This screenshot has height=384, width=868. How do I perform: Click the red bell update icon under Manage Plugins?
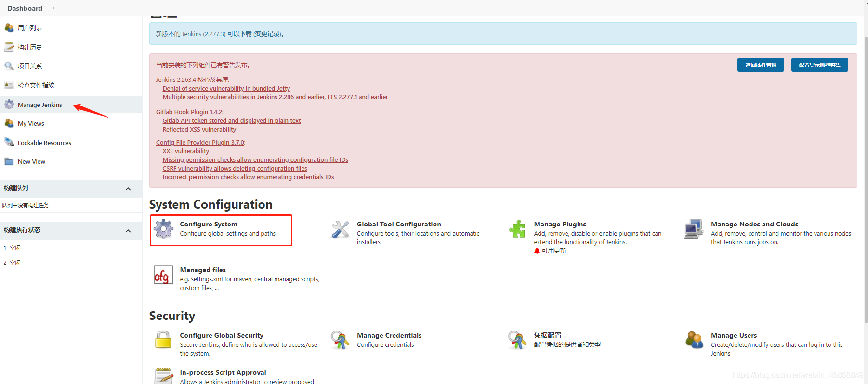pos(537,251)
